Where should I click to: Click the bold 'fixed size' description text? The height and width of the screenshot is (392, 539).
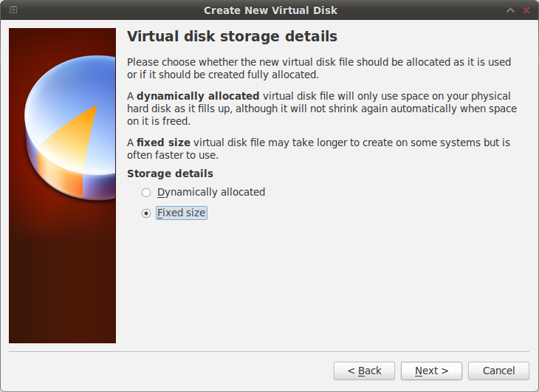tap(163, 142)
